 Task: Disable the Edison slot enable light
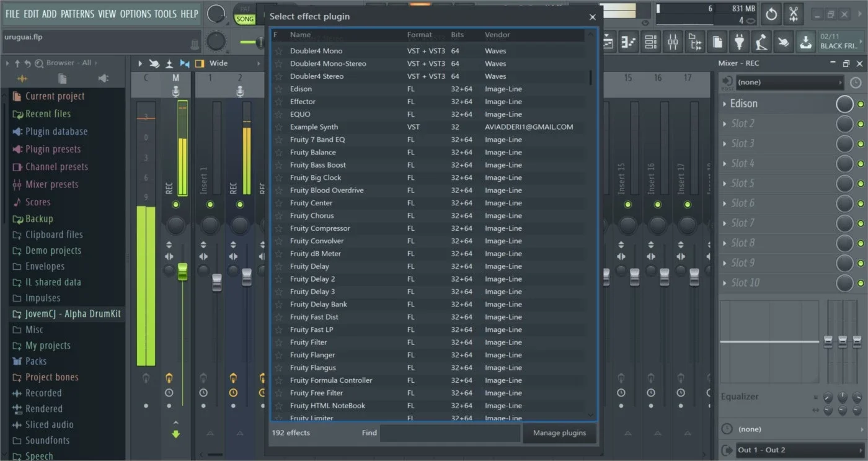point(861,104)
